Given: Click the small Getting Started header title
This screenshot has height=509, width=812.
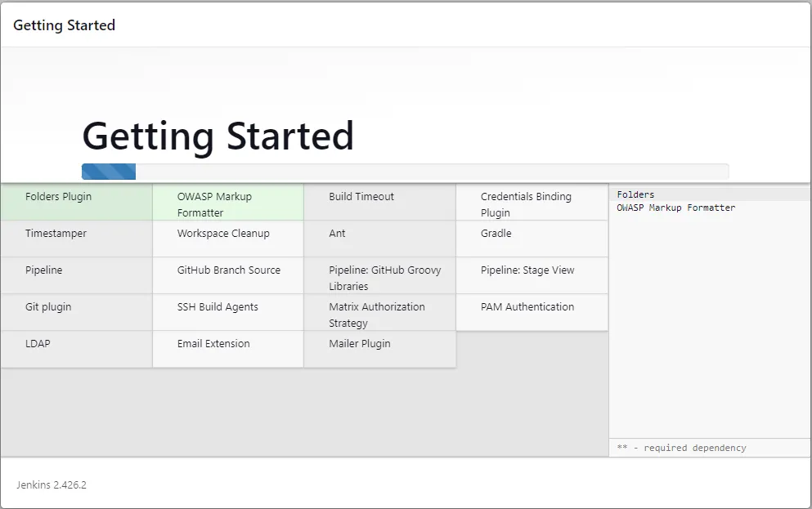Looking at the screenshot, I should tap(65, 25).
